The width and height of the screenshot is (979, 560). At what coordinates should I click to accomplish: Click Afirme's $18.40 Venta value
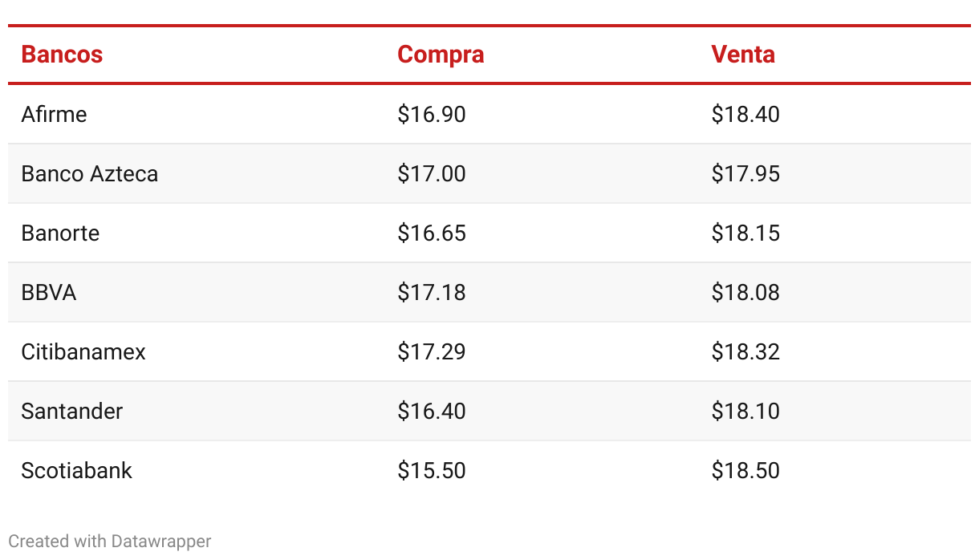point(745,115)
